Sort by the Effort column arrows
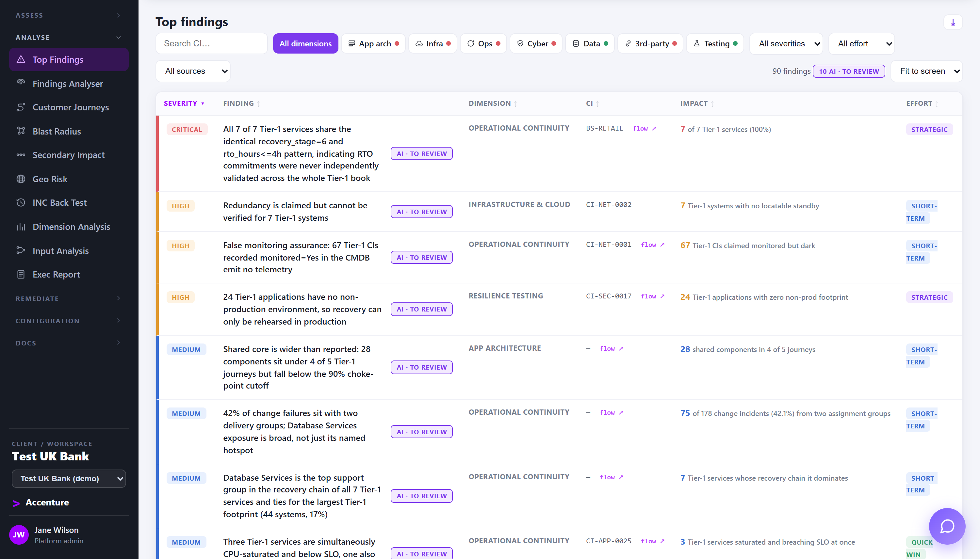Viewport: 980px width, 559px height. pos(937,104)
